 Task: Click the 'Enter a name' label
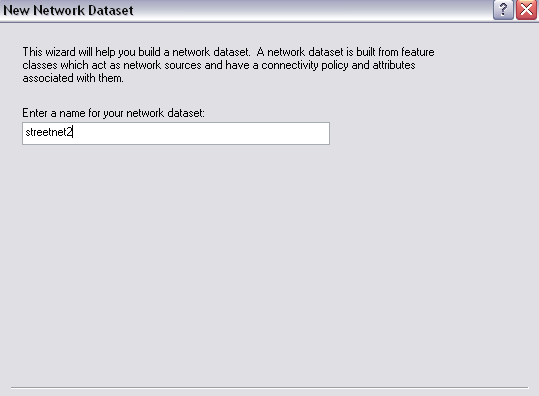(113, 113)
